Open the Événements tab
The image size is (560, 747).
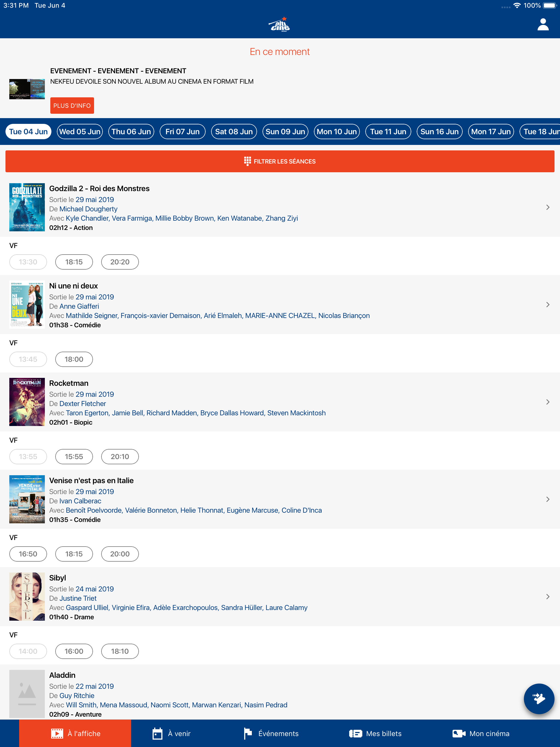pyautogui.click(x=271, y=733)
